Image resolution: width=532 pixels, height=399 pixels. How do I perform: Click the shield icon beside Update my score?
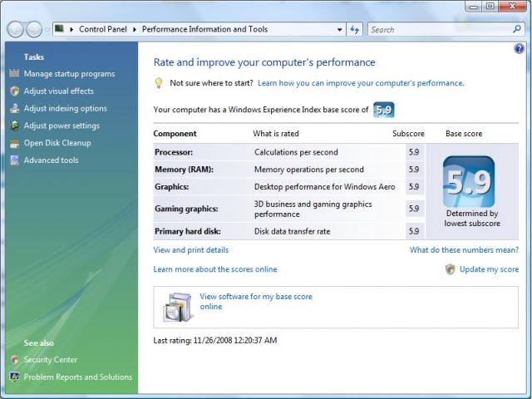[450, 269]
